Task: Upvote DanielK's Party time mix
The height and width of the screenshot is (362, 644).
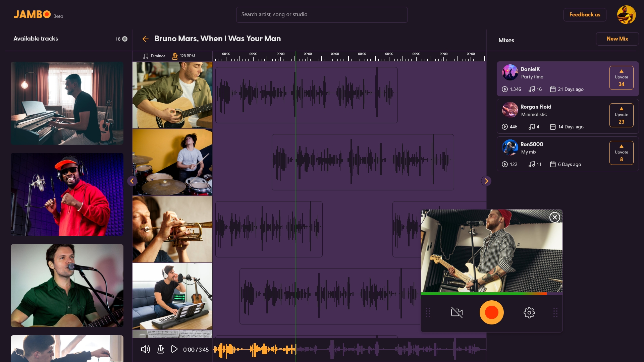Action: point(622,78)
